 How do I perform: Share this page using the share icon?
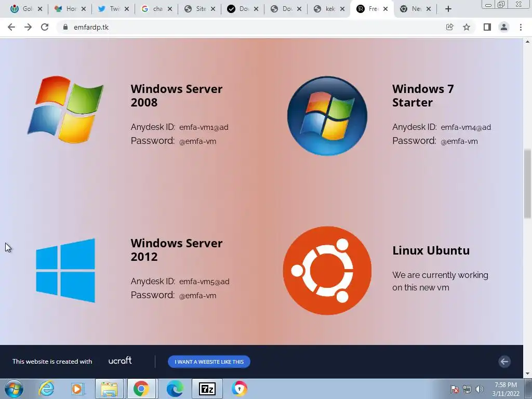[x=449, y=27]
